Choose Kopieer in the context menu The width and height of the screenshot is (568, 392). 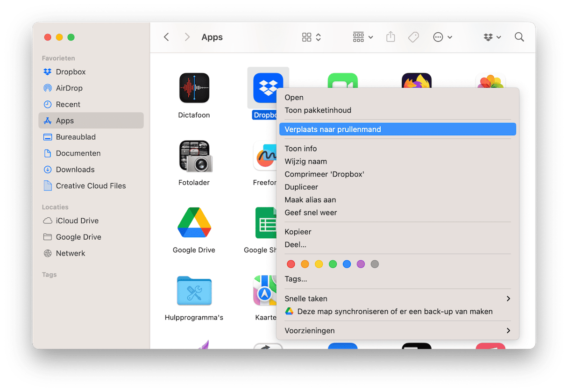point(398,232)
